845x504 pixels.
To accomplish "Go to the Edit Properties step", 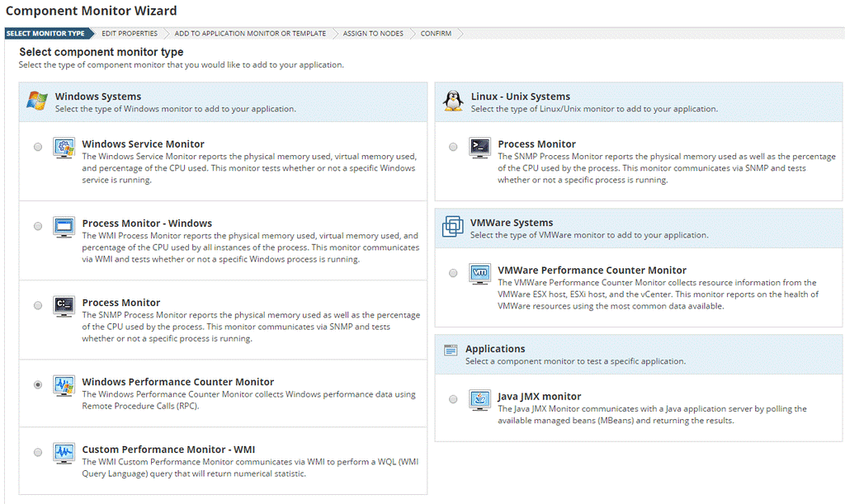I will click(x=130, y=33).
